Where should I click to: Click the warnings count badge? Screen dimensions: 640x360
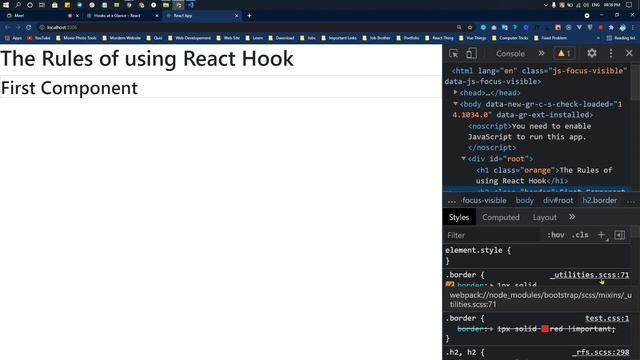[564, 53]
